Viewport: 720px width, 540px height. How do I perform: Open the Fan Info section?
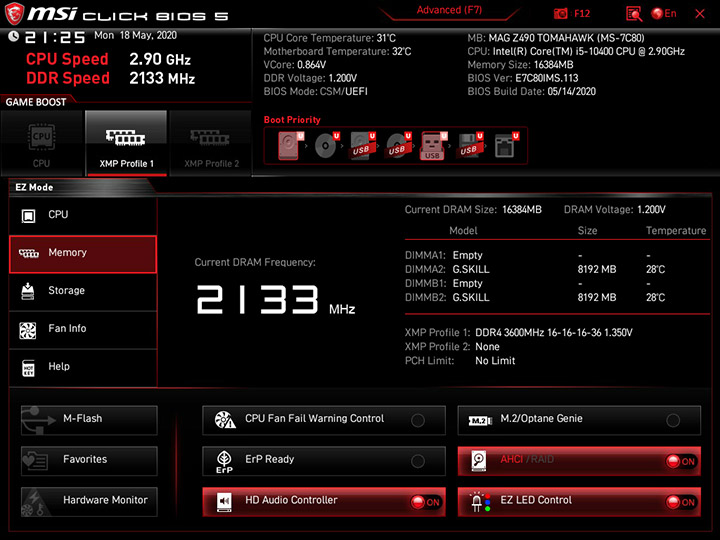[x=83, y=329]
